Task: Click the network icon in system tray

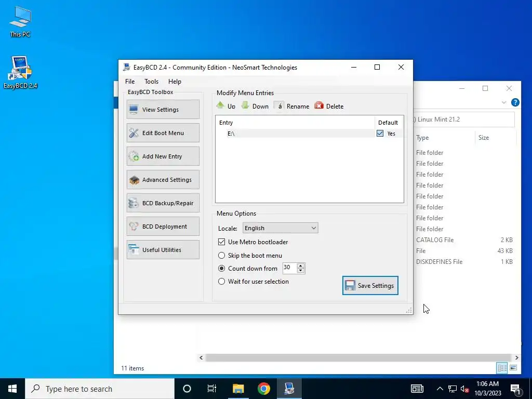Action: click(x=453, y=389)
